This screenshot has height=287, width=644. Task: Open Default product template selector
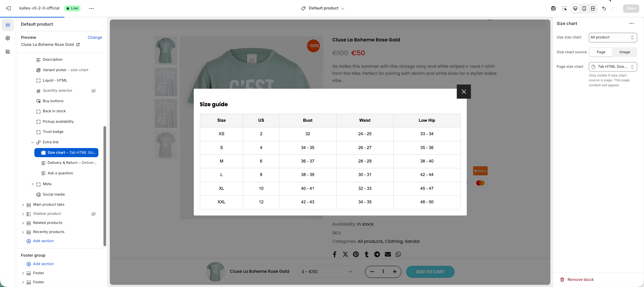coord(323,8)
